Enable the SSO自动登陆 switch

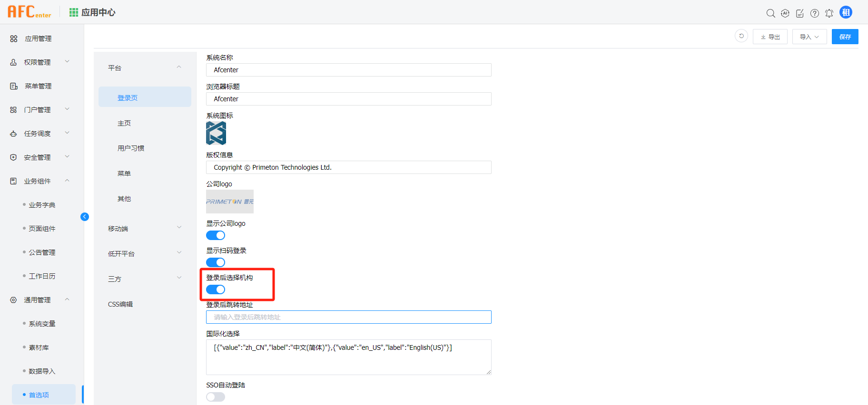click(x=216, y=397)
